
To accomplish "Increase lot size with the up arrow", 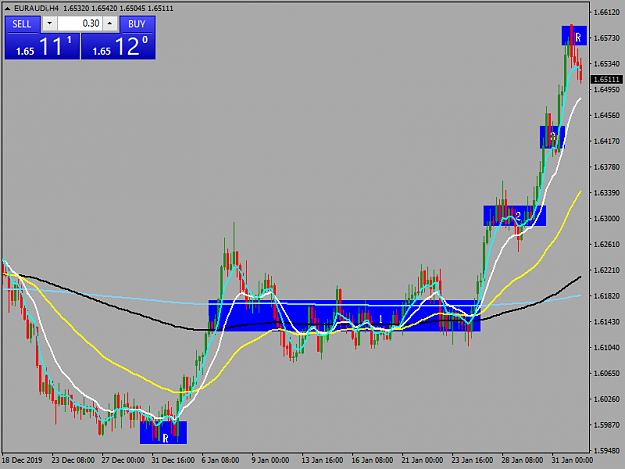I will (x=110, y=24).
